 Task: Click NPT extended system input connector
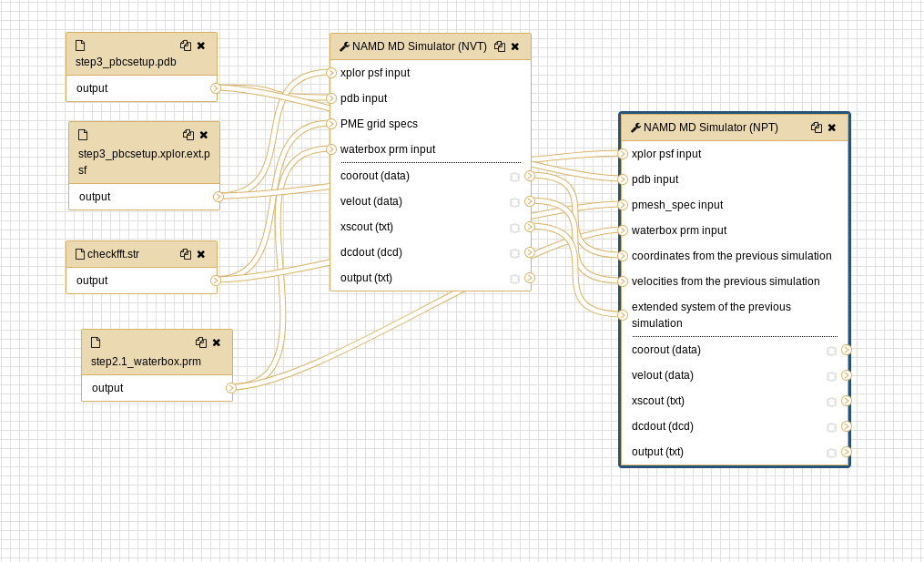[623, 315]
